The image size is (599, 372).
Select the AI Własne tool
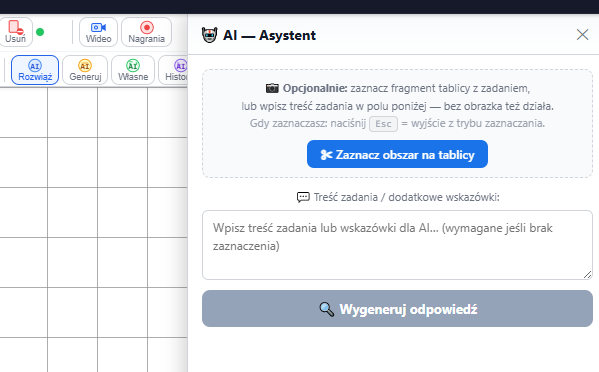click(x=133, y=70)
